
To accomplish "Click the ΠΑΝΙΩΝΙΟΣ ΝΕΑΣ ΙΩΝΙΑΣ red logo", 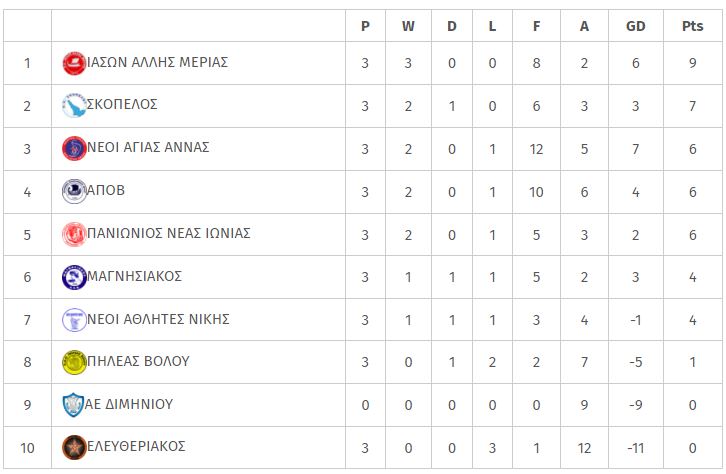I will [74, 234].
